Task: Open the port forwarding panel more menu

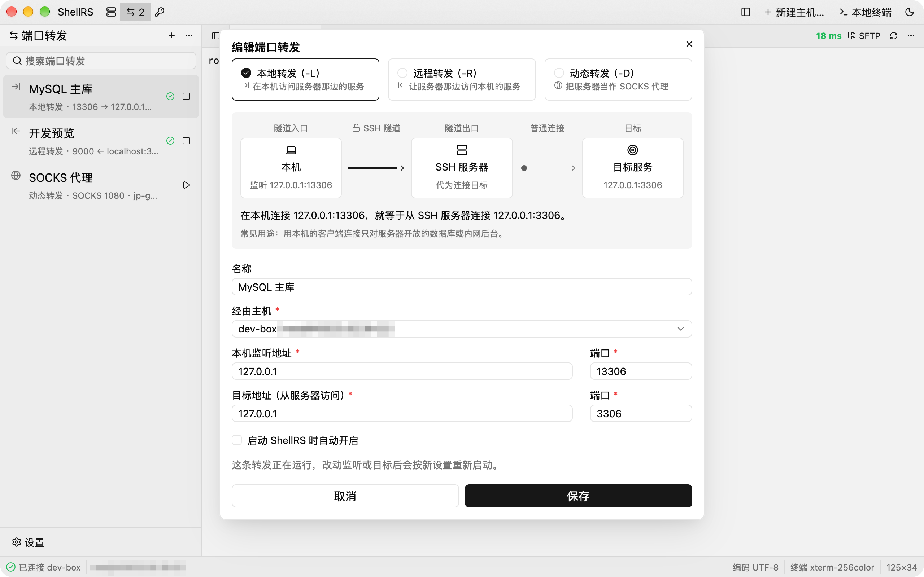Action: click(x=189, y=35)
